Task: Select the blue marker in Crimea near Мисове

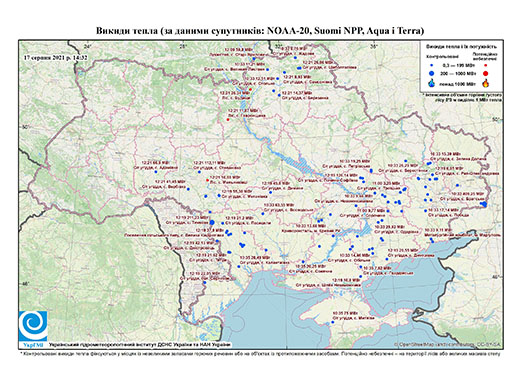Action: (333, 322)
